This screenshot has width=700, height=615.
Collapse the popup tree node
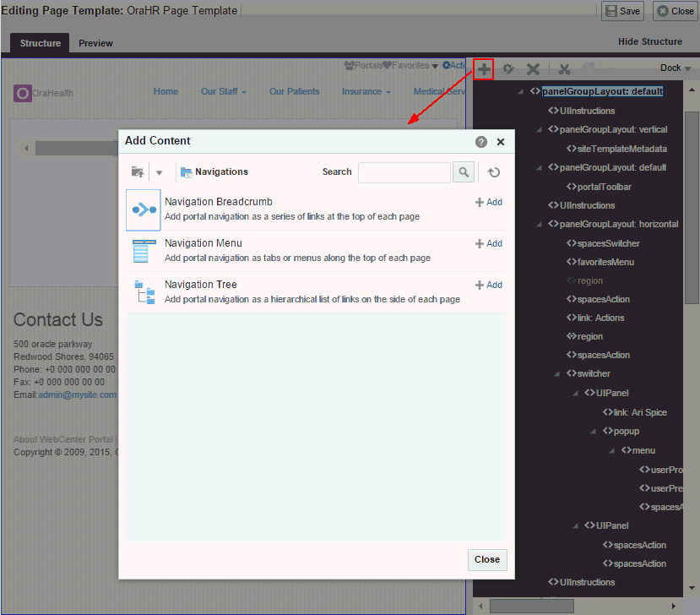[x=594, y=432]
